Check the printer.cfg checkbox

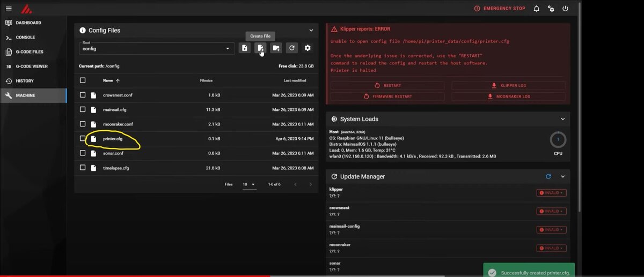[83, 138]
